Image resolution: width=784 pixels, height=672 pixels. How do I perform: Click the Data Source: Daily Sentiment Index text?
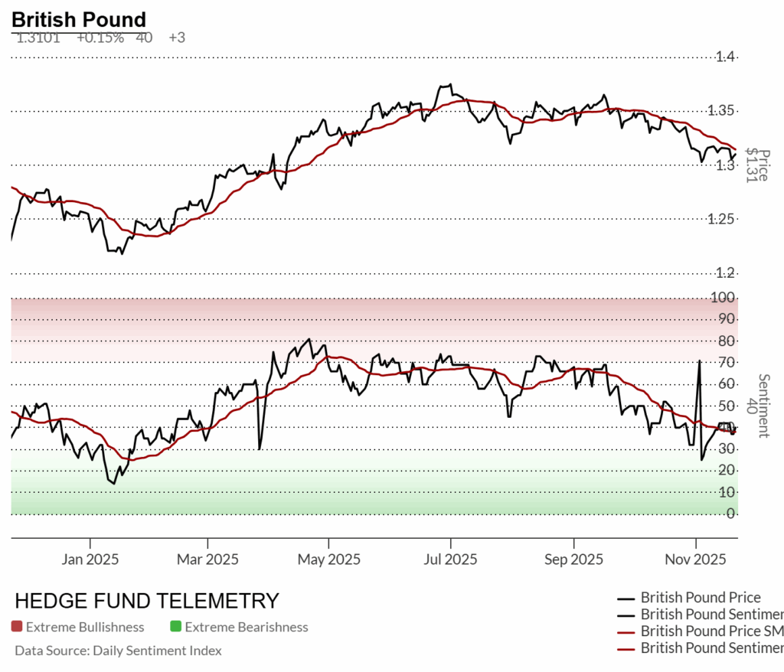[x=118, y=651]
